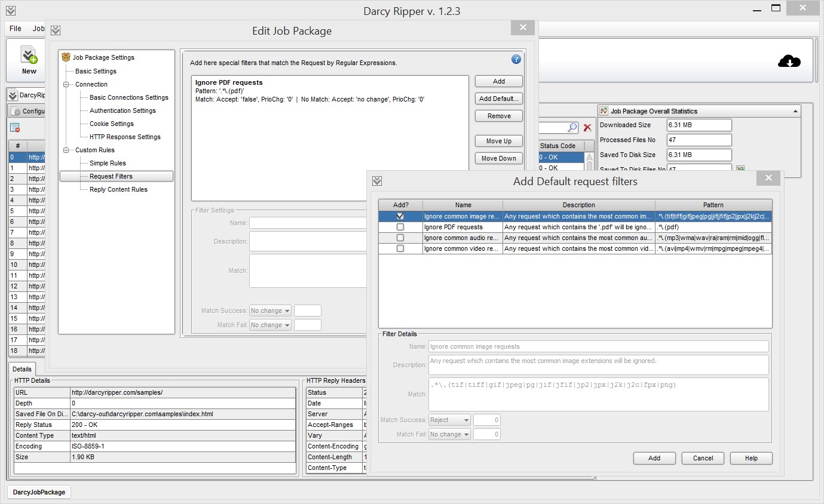Select Reply Content Rules tree item
Viewport: 824px width, 504px height.
pos(118,189)
